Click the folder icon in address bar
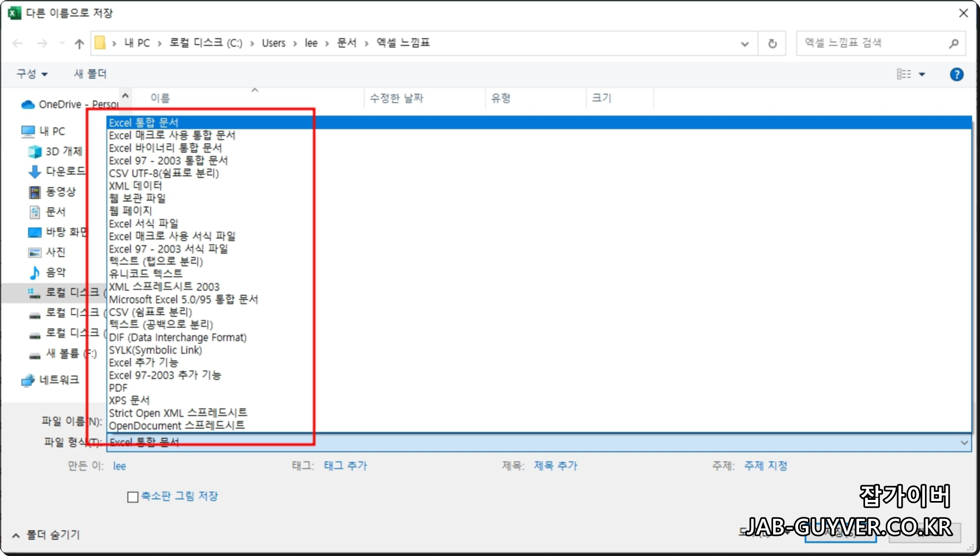This screenshot has height=556, width=980. point(100,43)
